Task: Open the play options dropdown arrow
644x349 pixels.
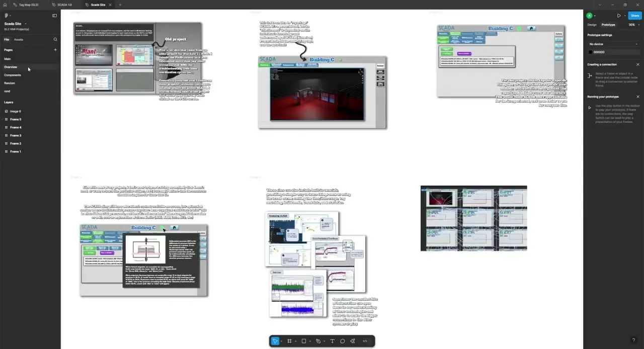Action: click(x=625, y=16)
